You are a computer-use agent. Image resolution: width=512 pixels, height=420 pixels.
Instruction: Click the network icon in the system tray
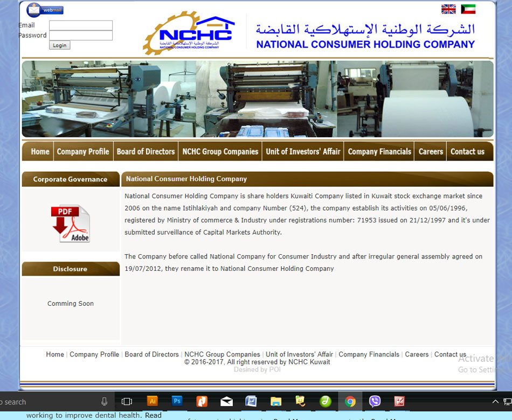tap(508, 401)
